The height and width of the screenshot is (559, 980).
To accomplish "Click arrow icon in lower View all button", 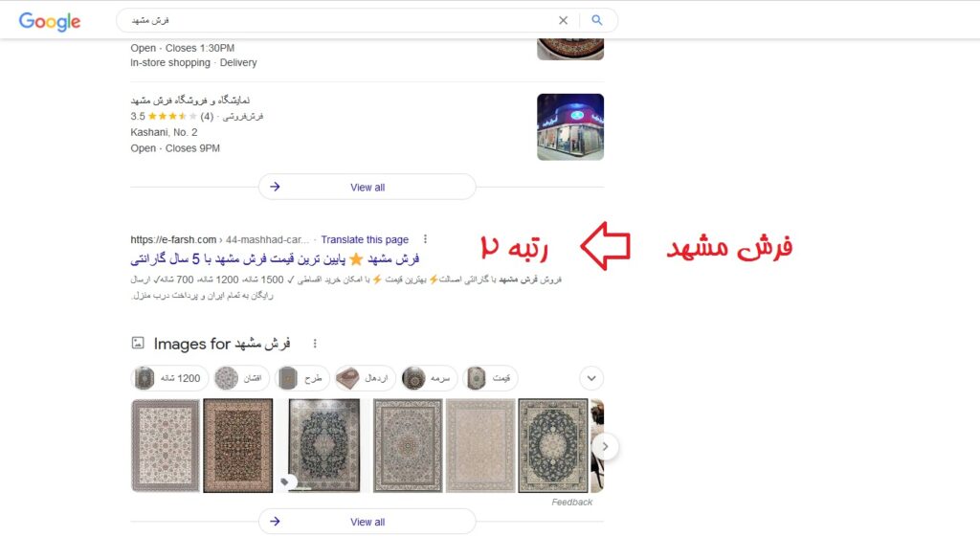I will click(275, 522).
